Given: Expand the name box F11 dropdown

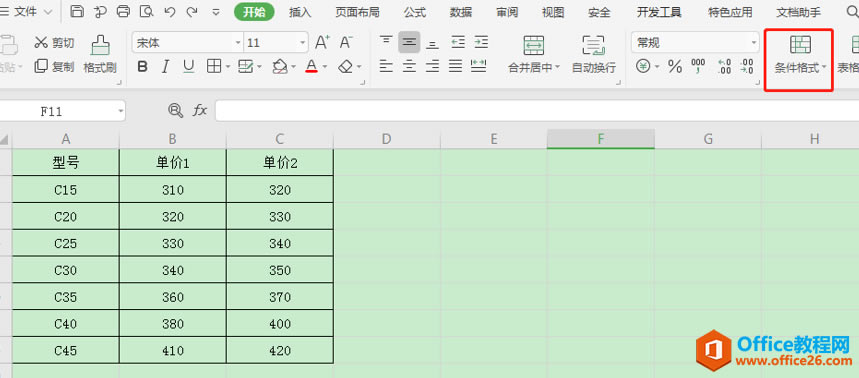Looking at the screenshot, I should point(121,111).
